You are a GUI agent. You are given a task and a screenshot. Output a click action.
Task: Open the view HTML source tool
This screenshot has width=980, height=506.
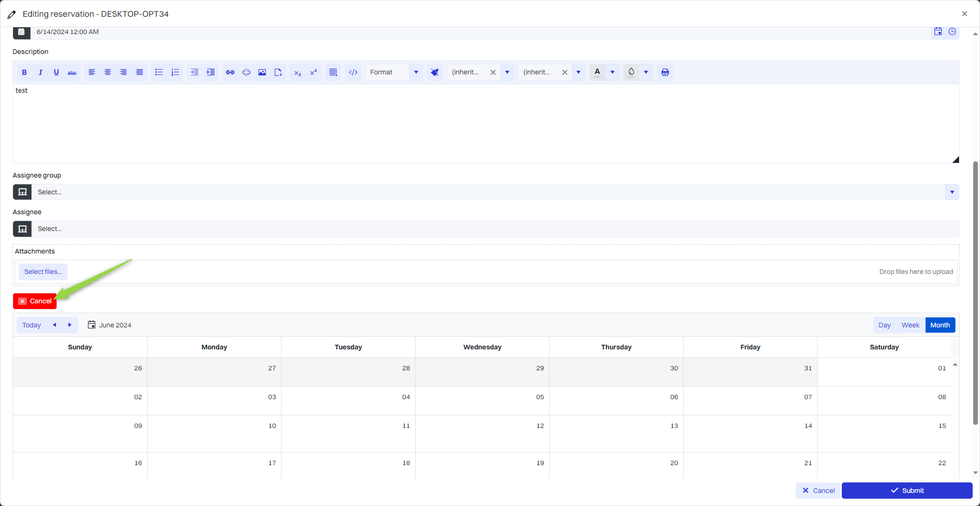353,72
